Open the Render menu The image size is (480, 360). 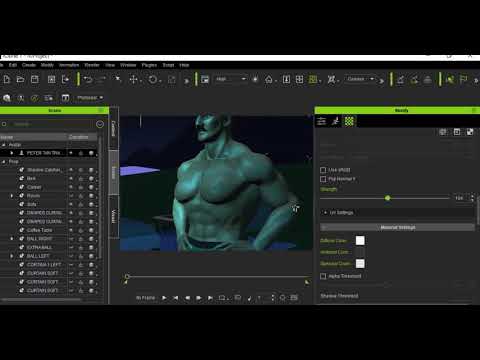pyautogui.click(x=92, y=65)
